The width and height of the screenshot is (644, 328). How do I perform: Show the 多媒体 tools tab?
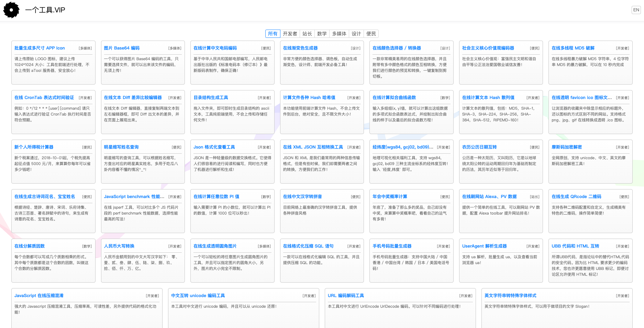pos(339,34)
